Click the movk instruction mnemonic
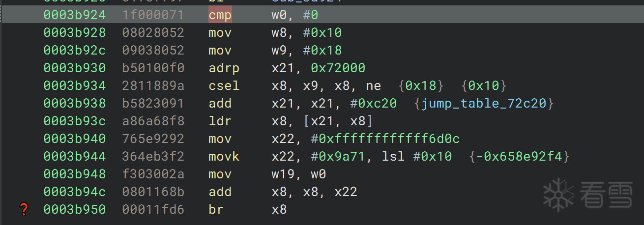 point(224,157)
